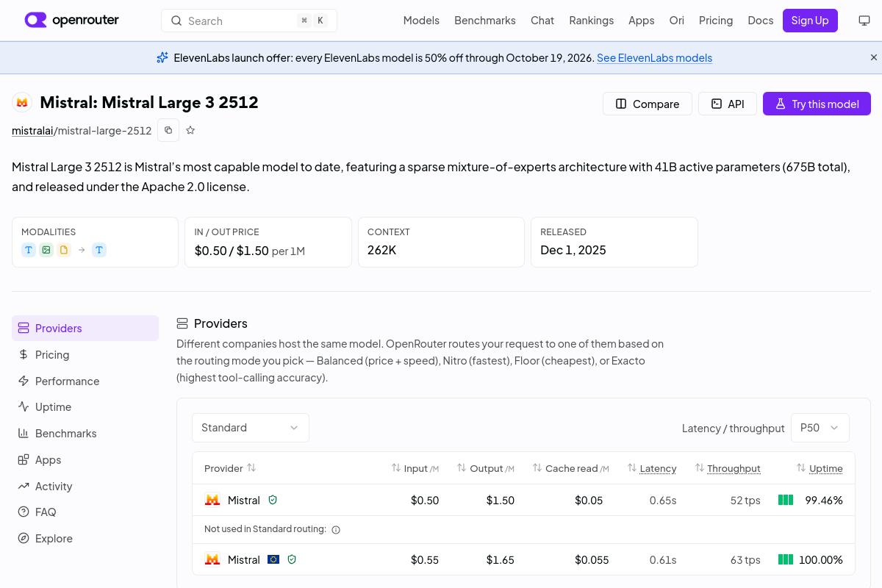Sort providers by Throughput
Viewport: 882px width, 588px height.
tap(728, 468)
